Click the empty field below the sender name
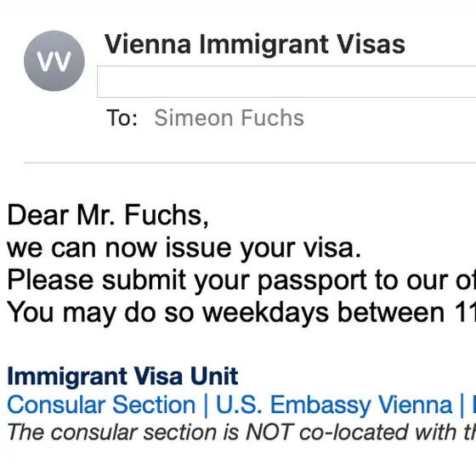 click(286, 82)
